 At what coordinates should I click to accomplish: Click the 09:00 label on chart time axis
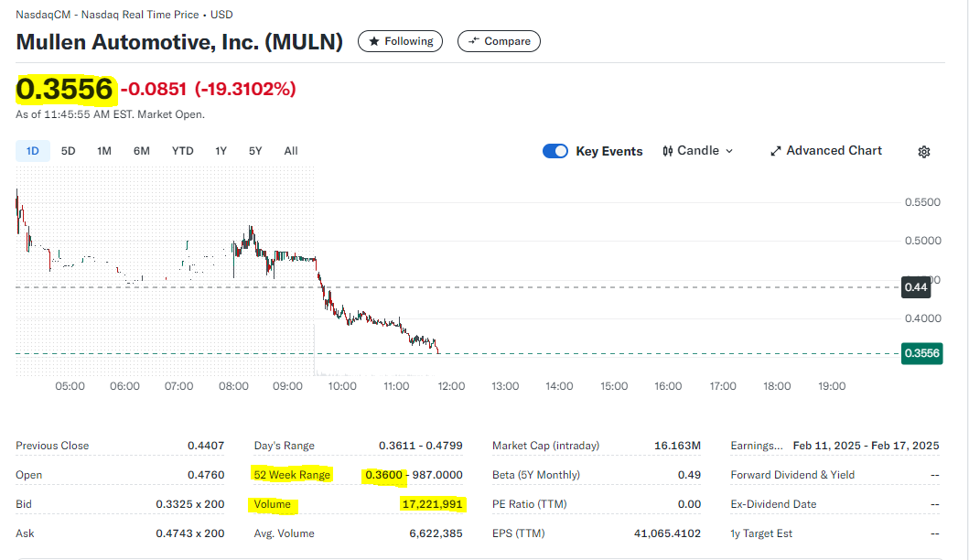point(287,386)
